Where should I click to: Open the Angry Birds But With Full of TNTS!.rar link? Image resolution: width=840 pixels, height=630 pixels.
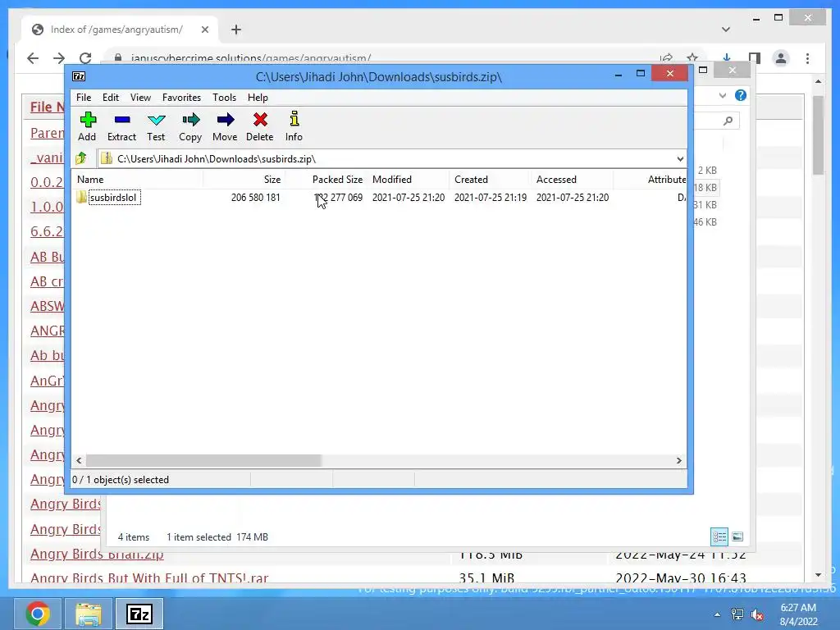(149, 578)
